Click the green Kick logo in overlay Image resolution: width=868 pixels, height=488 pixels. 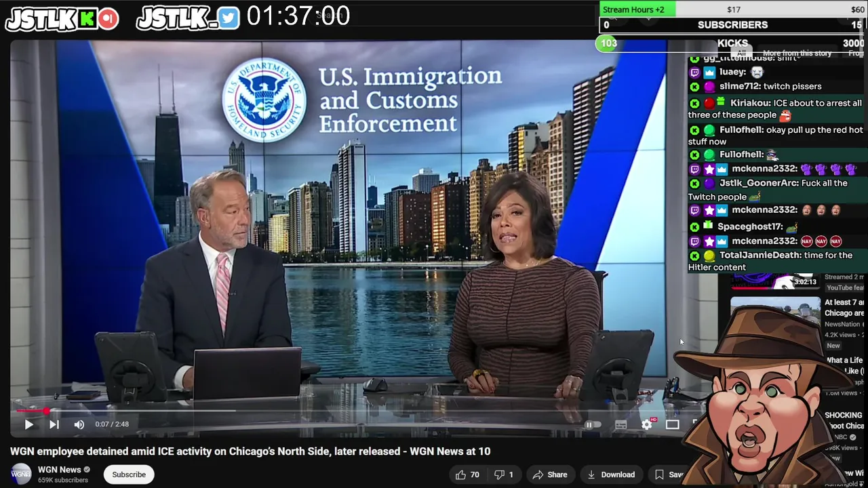pyautogui.click(x=87, y=19)
